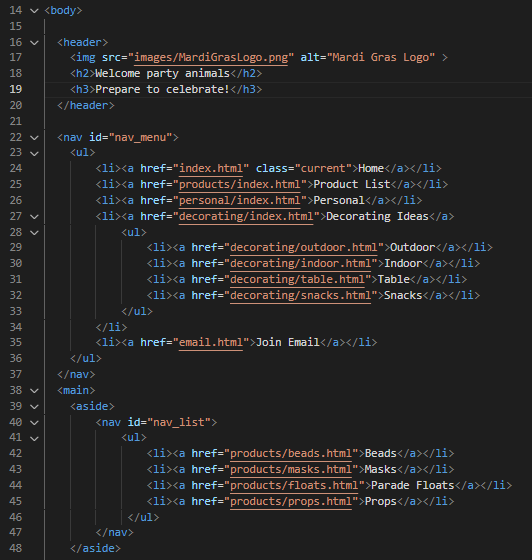The width and height of the screenshot is (532, 560).
Task: Collapse nested ul chevron on line 28
Action: (34, 232)
